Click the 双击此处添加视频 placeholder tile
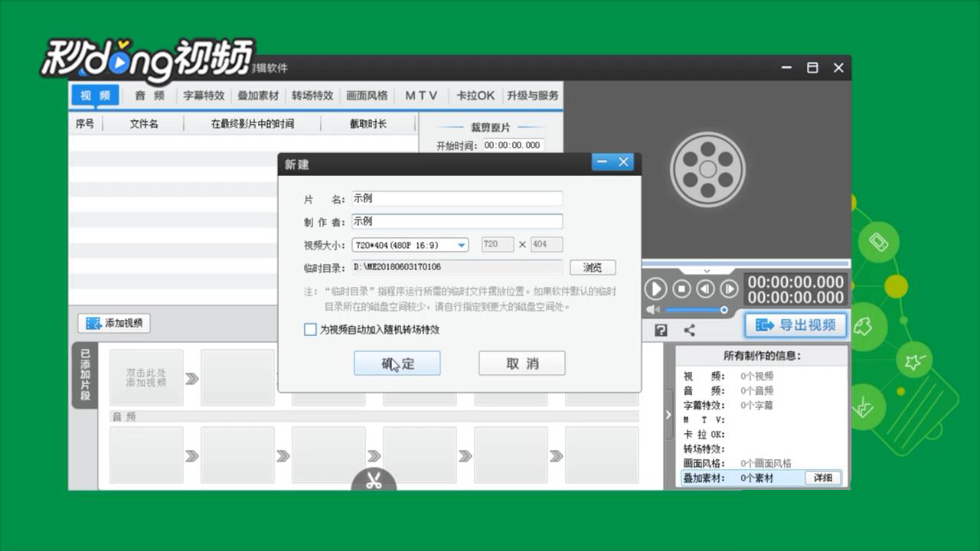This screenshot has width=980, height=551. 146,377
